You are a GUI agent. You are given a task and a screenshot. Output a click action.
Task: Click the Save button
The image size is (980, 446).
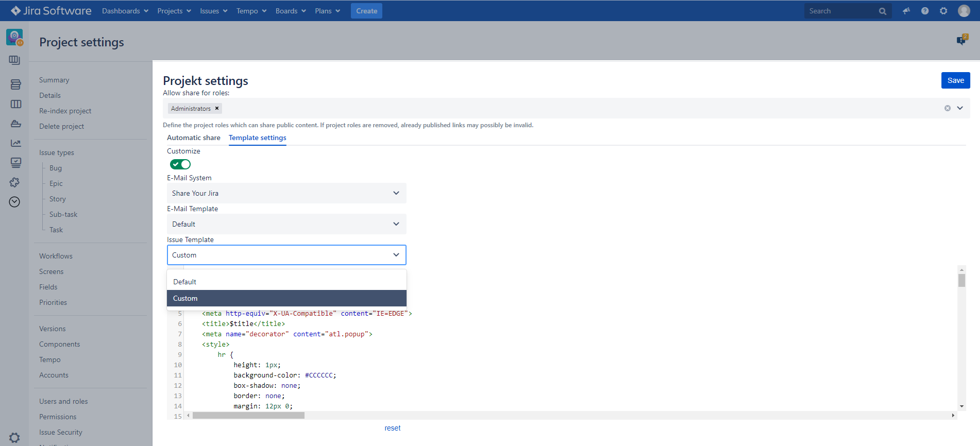click(x=955, y=80)
